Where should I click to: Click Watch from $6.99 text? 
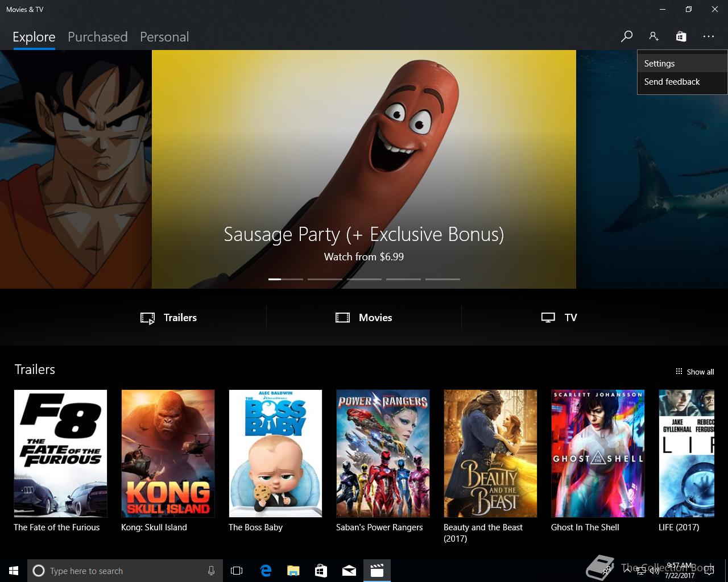tap(364, 257)
